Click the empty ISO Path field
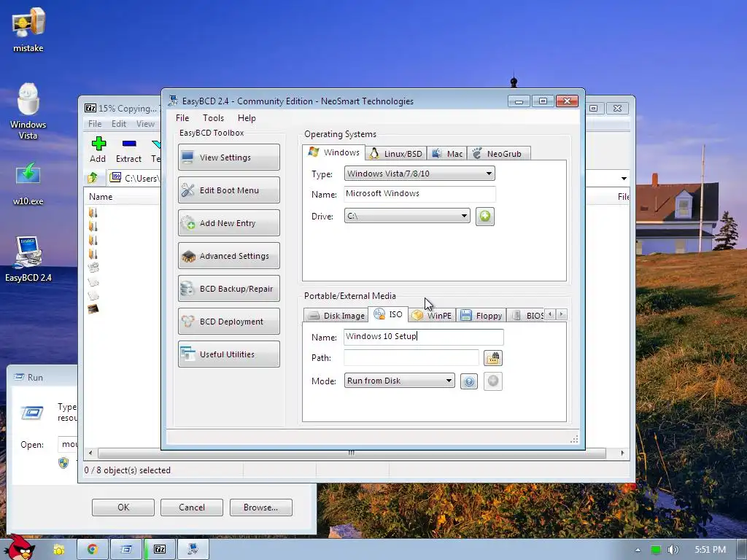This screenshot has width=747, height=560. click(x=411, y=357)
